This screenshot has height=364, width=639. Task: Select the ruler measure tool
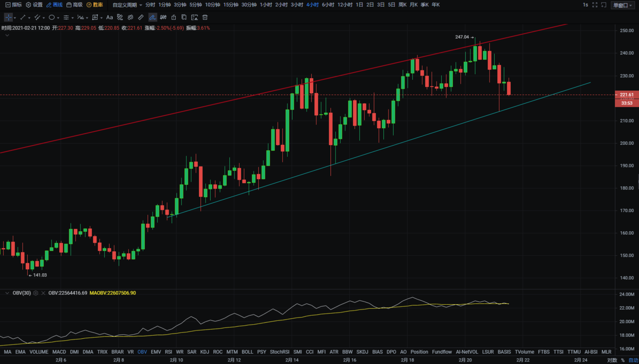(x=141, y=17)
